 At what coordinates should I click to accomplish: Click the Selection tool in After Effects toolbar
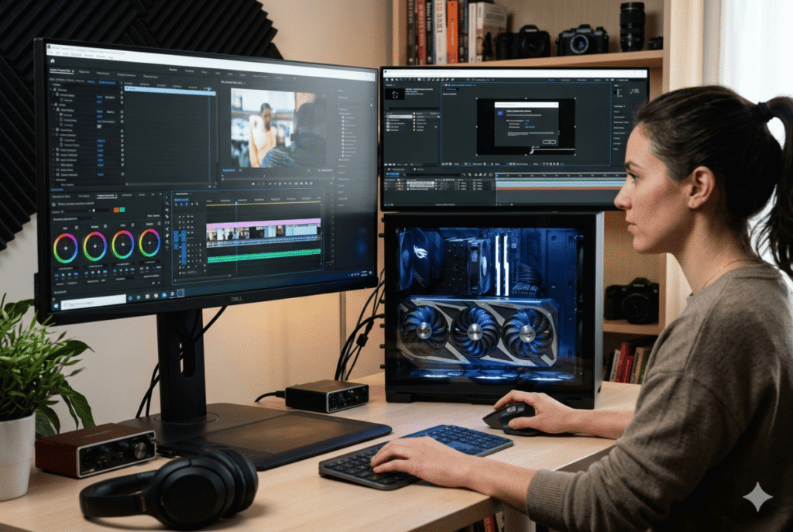coord(393,81)
